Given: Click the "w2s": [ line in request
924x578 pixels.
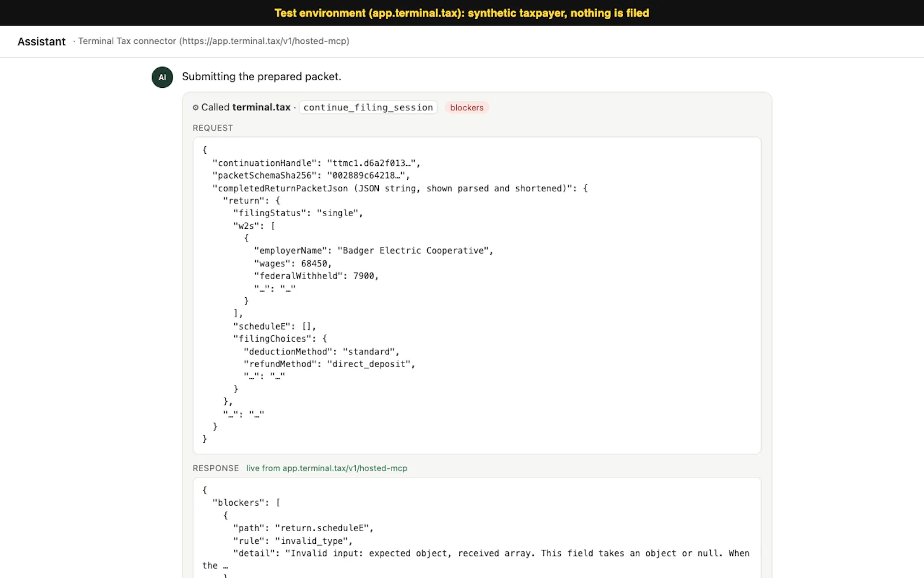Looking at the screenshot, I should 254,226.
